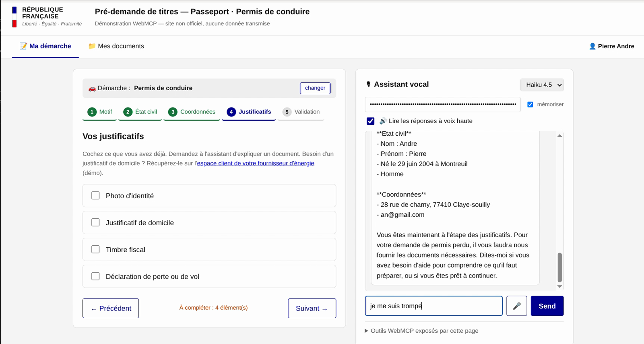Switch to the Mes documents tab
644x344 pixels.
click(x=116, y=46)
